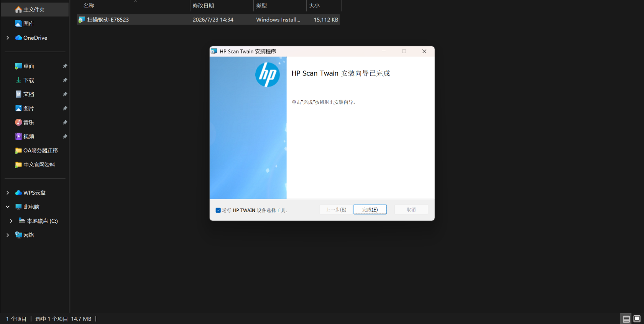Click 完成(F) to finish the installer
Screen dimensions: 644x324
pos(370,209)
